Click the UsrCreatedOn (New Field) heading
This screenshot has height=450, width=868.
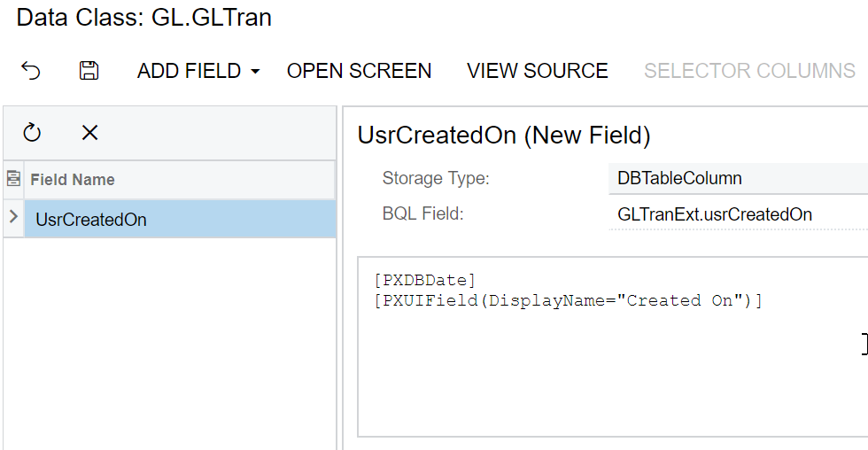coord(503,136)
